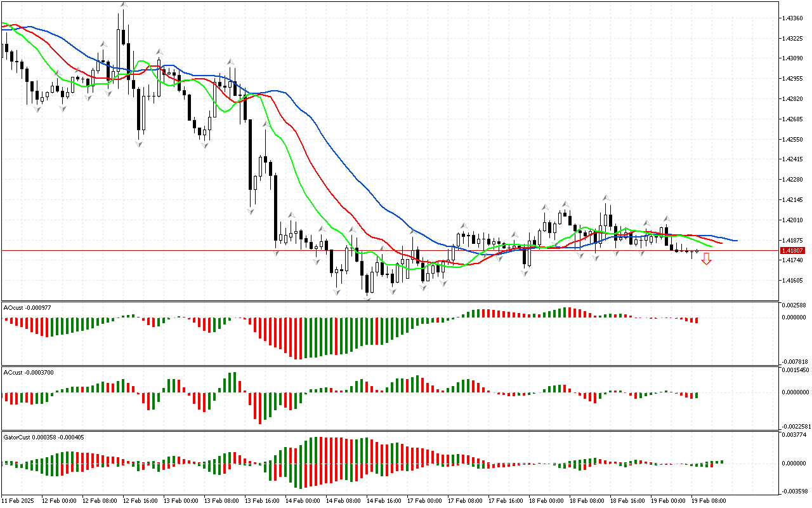The width and height of the screenshot is (812, 508).
Task: Click the 17 Feb 00:00 time label
Action: [x=425, y=501]
